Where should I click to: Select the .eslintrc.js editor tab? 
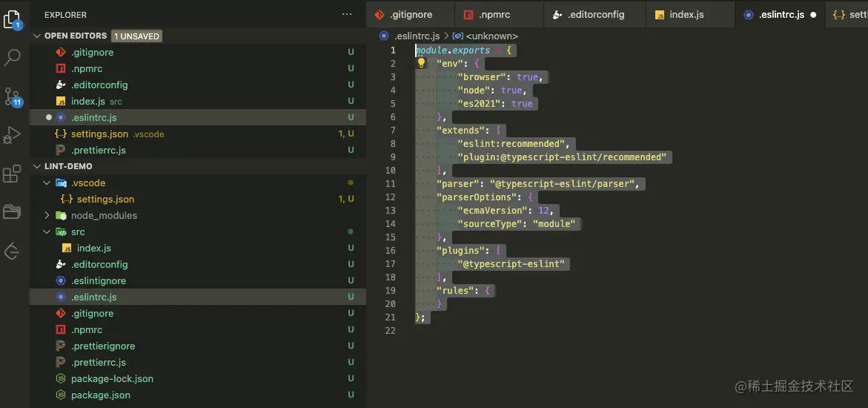click(x=780, y=15)
